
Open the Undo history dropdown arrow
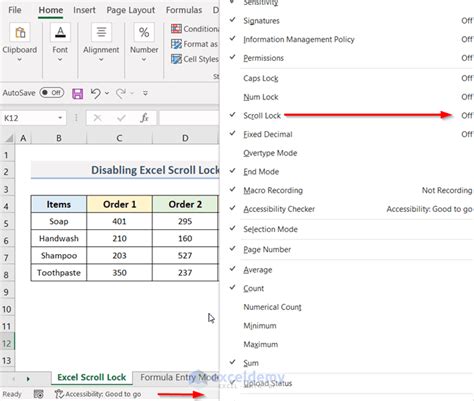[x=107, y=93]
